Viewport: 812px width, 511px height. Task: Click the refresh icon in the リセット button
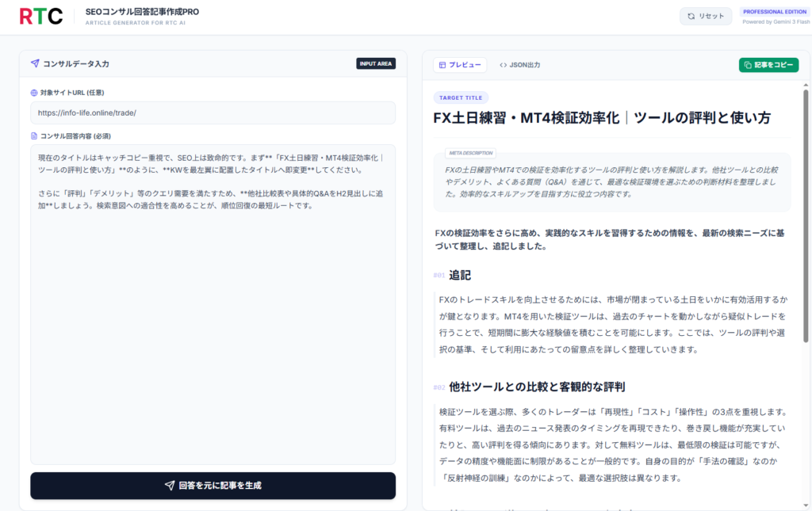click(x=691, y=16)
